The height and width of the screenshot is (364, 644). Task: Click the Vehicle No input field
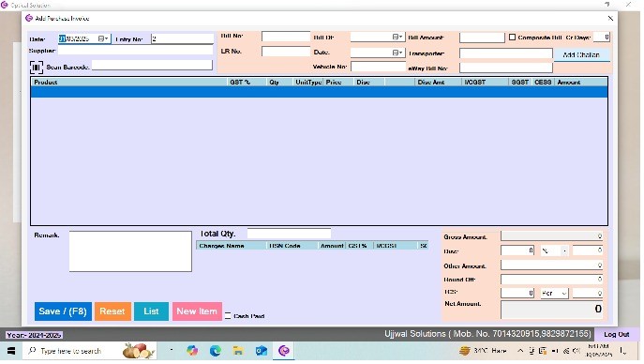pos(379,67)
